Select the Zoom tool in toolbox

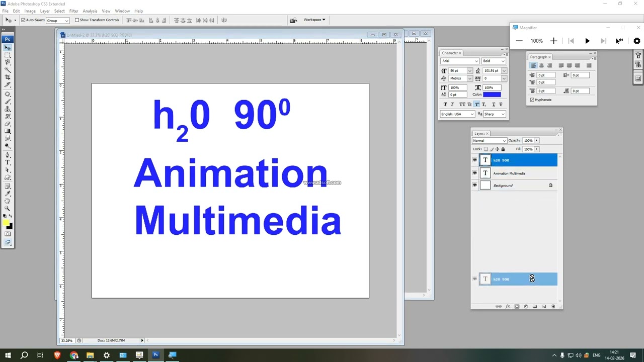pos(8,208)
